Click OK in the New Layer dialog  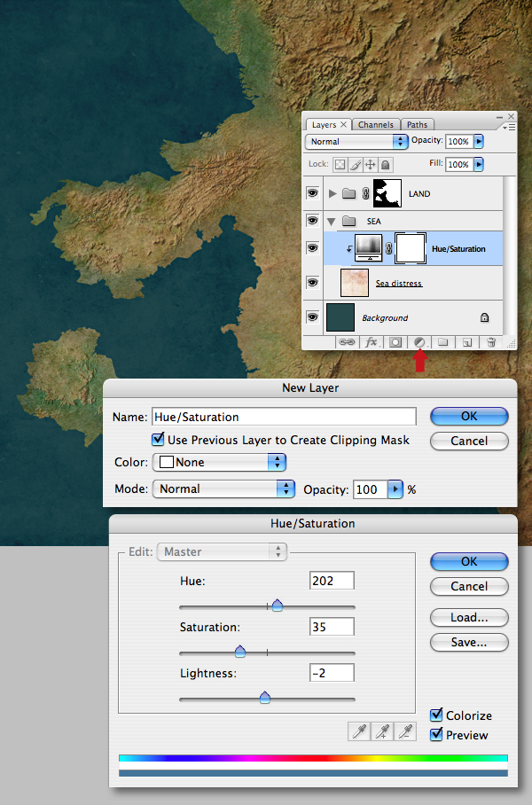pos(469,417)
